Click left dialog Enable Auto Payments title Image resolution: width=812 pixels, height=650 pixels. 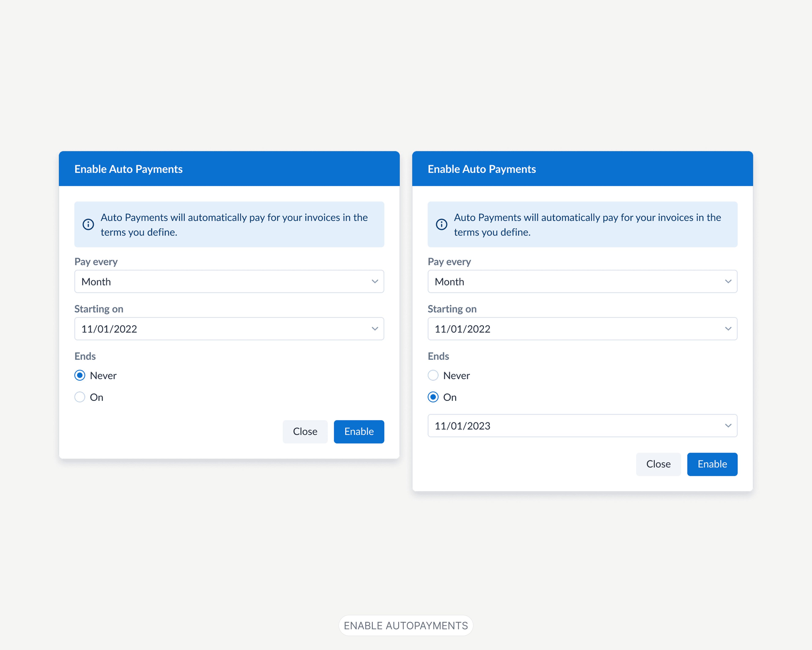[128, 169]
